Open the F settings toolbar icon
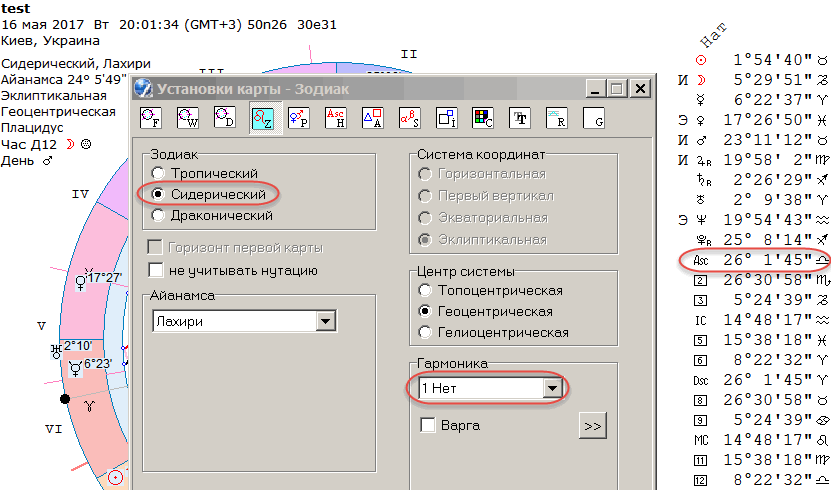This screenshot has height=490, width=831. click(x=151, y=119)
